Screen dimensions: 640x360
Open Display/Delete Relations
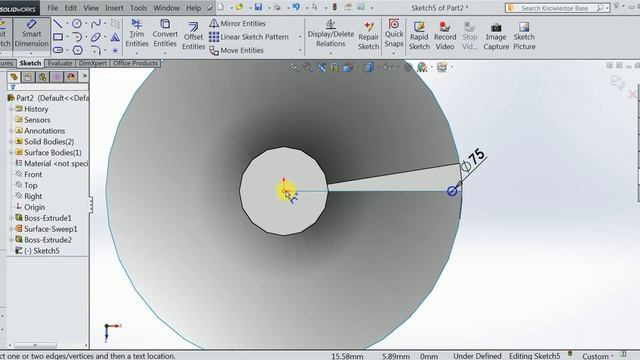click(331, 33)
